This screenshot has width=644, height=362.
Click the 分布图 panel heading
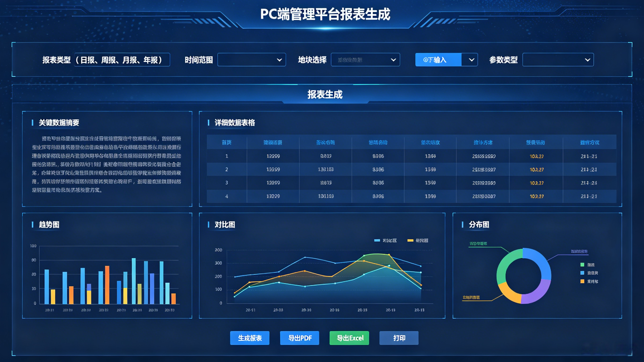[x=479, y=225]
